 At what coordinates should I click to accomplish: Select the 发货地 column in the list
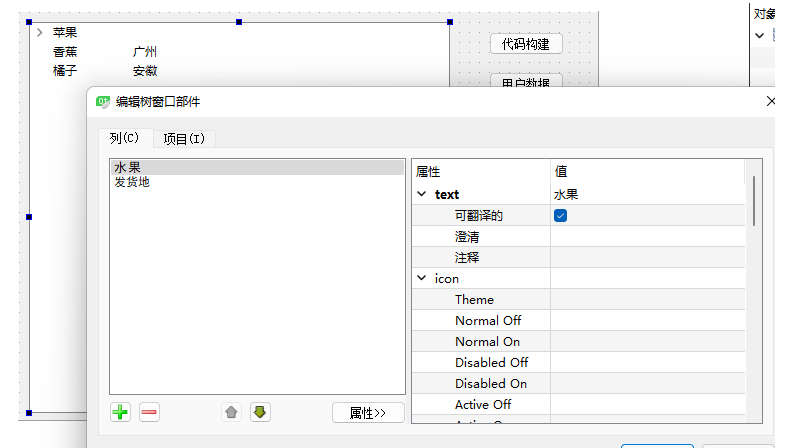[257, 182]
